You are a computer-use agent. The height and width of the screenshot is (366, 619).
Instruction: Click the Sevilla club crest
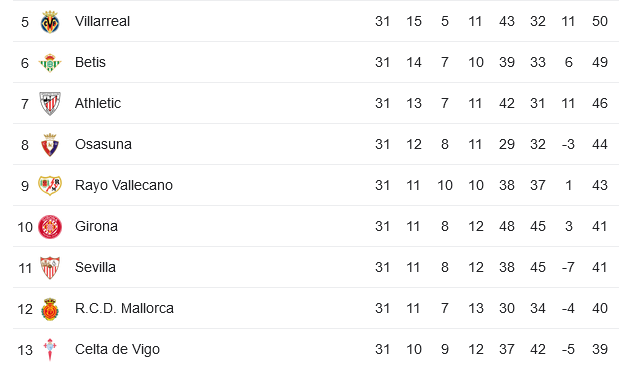tap(50, 268)
